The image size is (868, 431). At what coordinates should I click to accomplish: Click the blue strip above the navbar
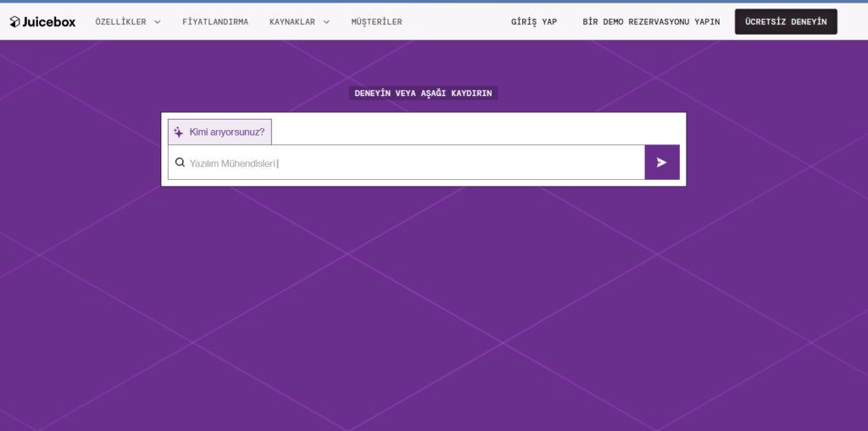[434, 2]
